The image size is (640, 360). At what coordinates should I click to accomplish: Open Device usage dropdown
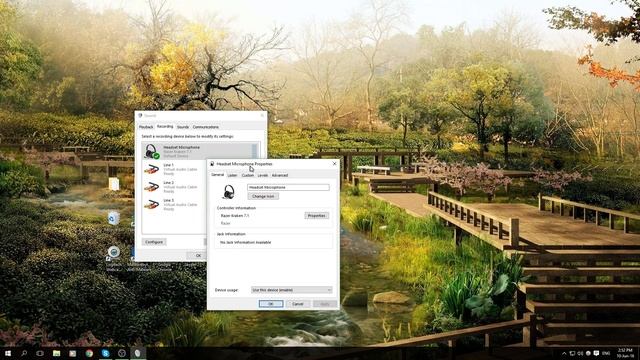pyautogui.click(x=291, y=290)
